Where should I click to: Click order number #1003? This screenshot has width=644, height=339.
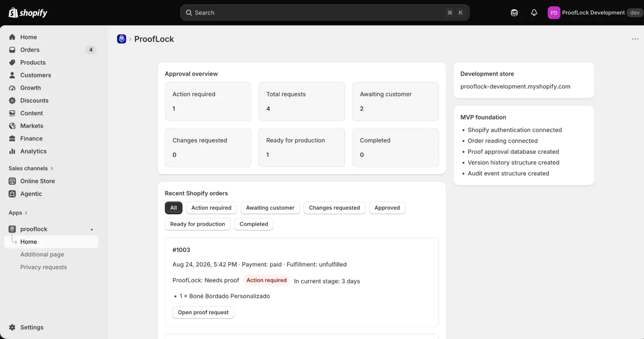[x=181, y=250]
